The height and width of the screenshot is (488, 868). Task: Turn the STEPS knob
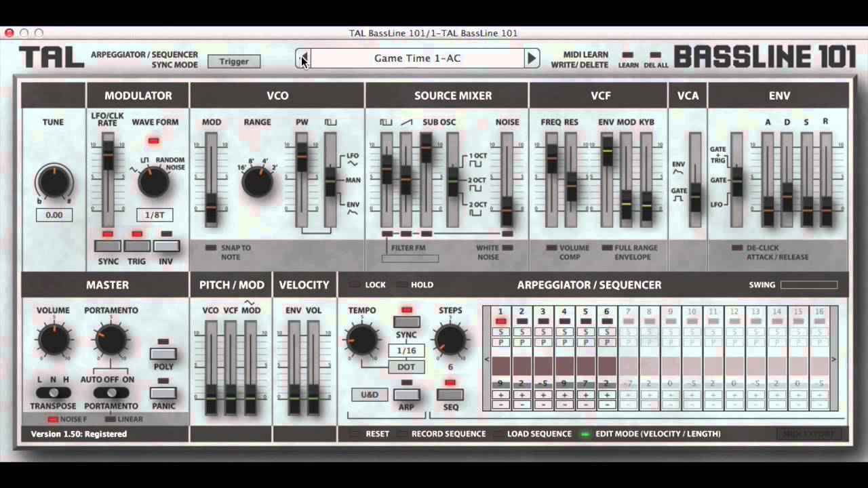tap(450, 339)
